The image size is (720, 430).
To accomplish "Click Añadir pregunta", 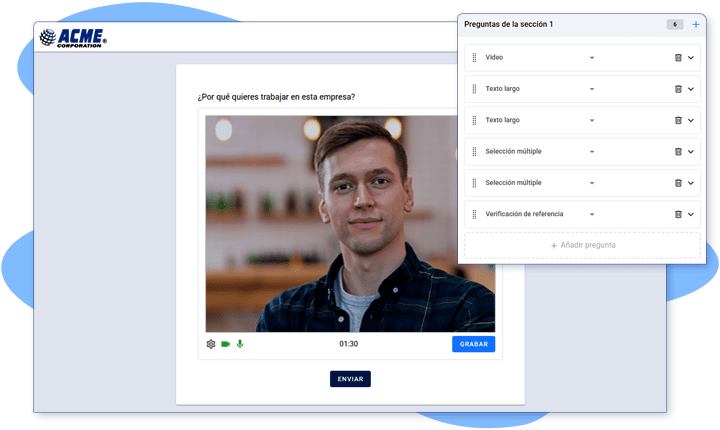I will coord(582,245).
